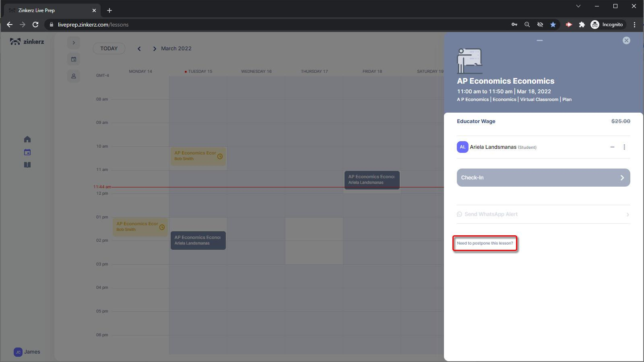Click clock icon on Monday Bob Smith lesson
This screenshot has width=644, height=362.
162,227
